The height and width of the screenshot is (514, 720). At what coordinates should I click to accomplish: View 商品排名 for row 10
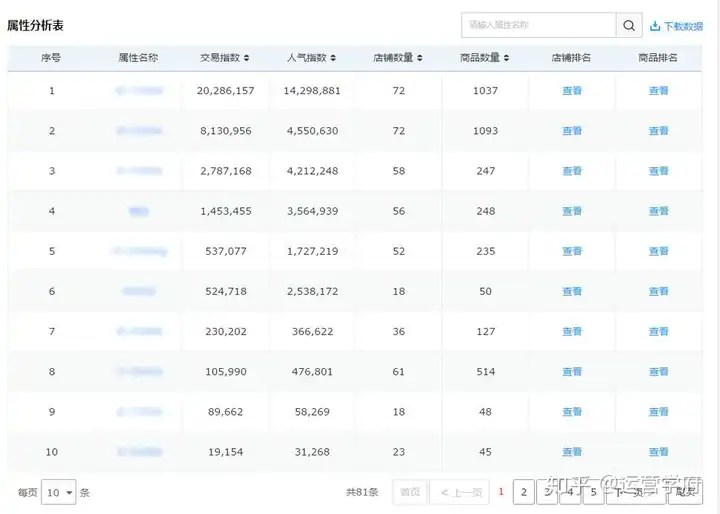point(658,452)
